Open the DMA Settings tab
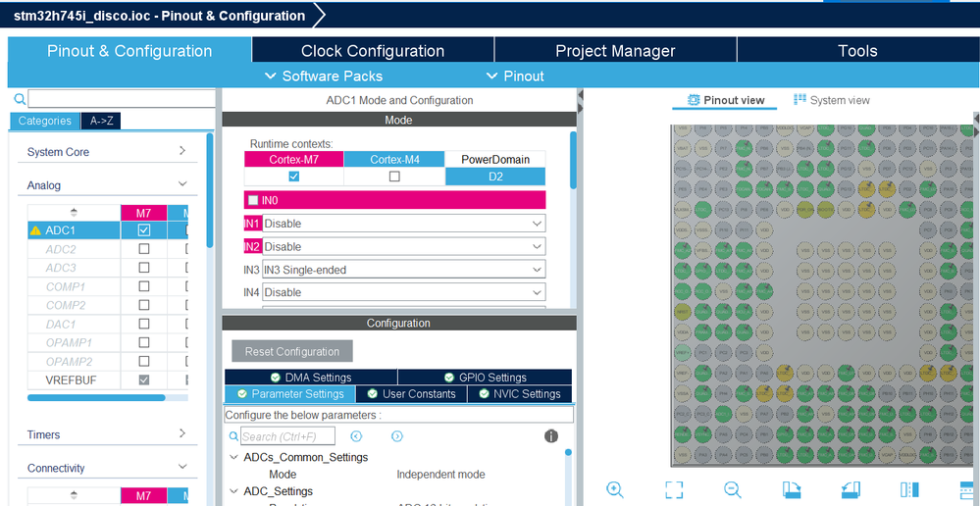This screenshot has height=506, width=980. coord(311,378)
